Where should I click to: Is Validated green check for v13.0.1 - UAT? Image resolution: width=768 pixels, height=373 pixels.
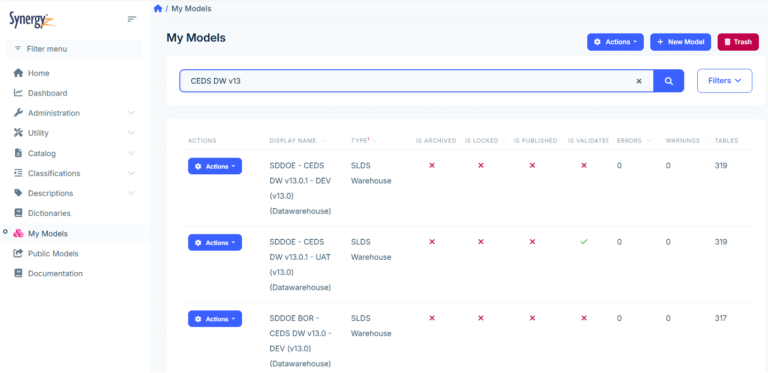(584, 242)
